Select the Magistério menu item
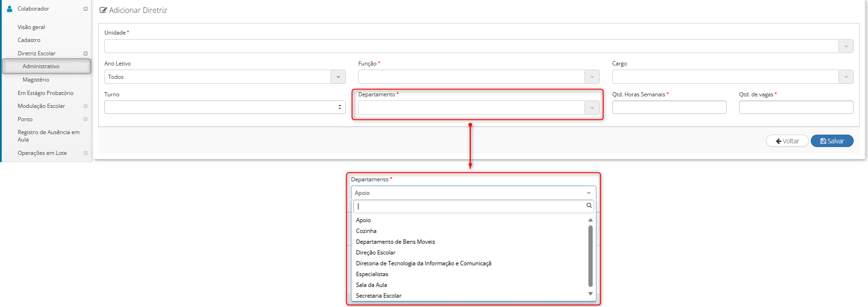The image size is (868, 307). tap(36, 80)
